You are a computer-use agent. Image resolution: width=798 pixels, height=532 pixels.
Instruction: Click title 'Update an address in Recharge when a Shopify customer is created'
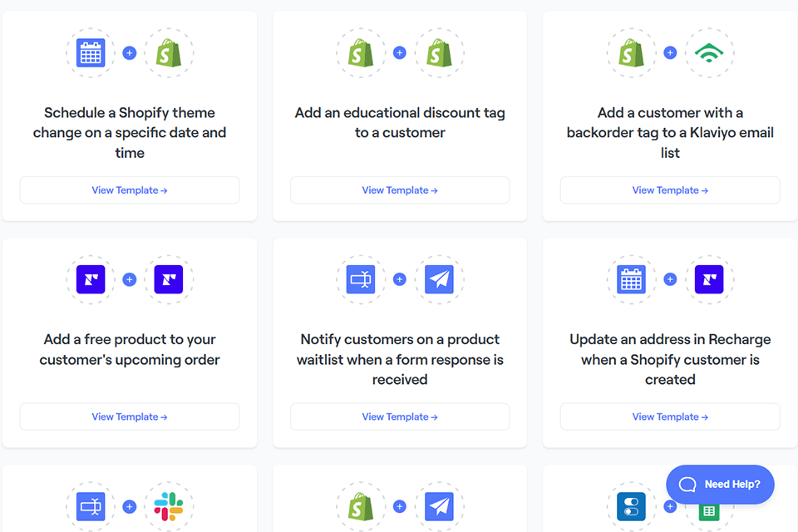(670, 359)
